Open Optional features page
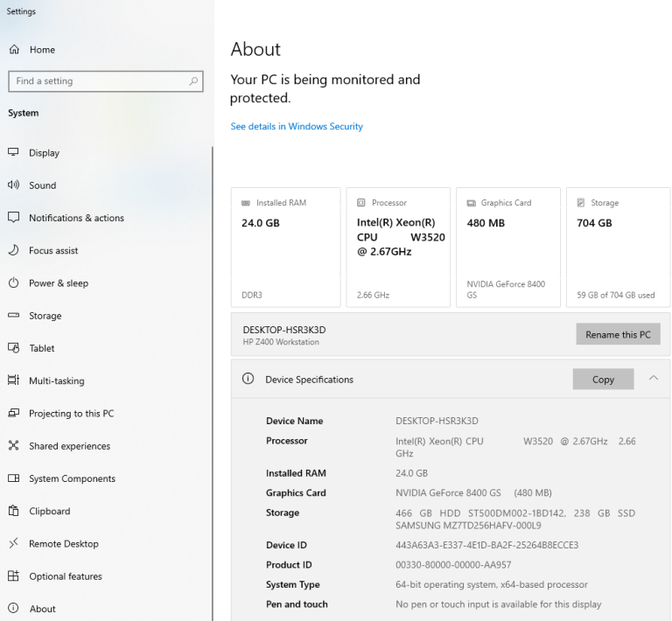This screenshot has height=621, width=672. coord(65,576)
